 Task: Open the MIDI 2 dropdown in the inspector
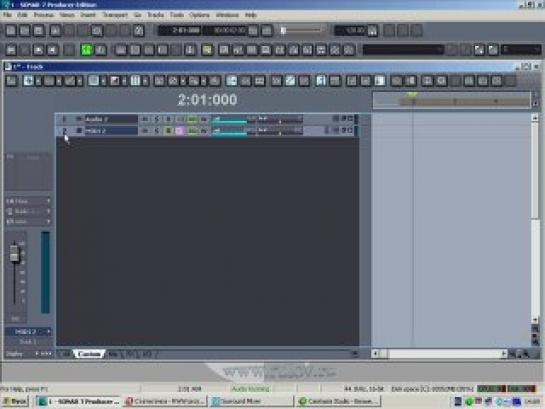coord(29,332)
